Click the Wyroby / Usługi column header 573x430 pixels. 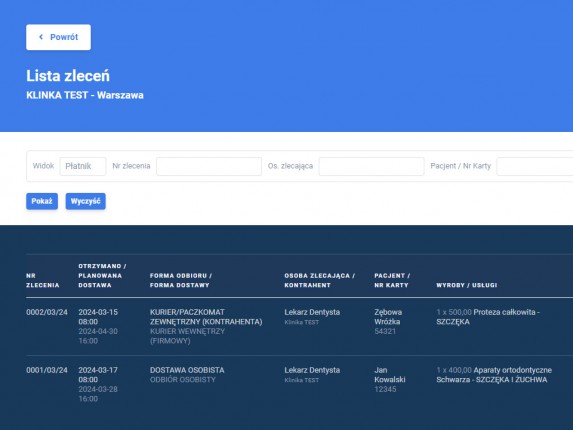[x=467, y=285]
